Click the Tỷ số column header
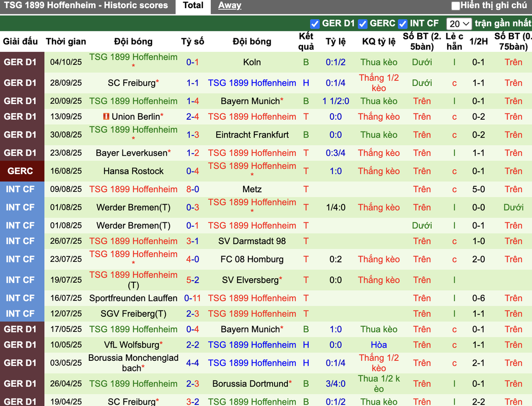Screen dimensions: 532x406 [x=192, y=42]
